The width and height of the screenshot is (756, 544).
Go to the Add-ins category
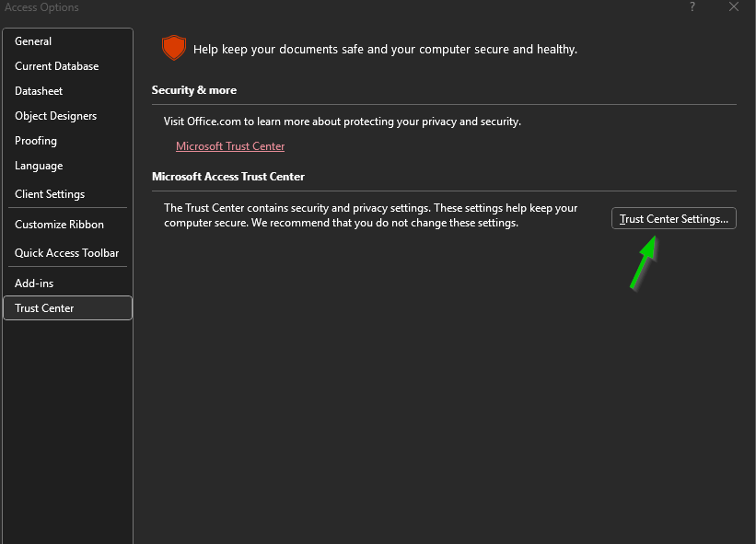coord(67,284)
